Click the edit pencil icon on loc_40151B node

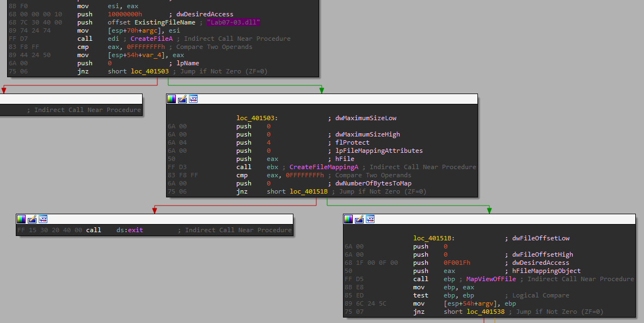tap(359, 219)
